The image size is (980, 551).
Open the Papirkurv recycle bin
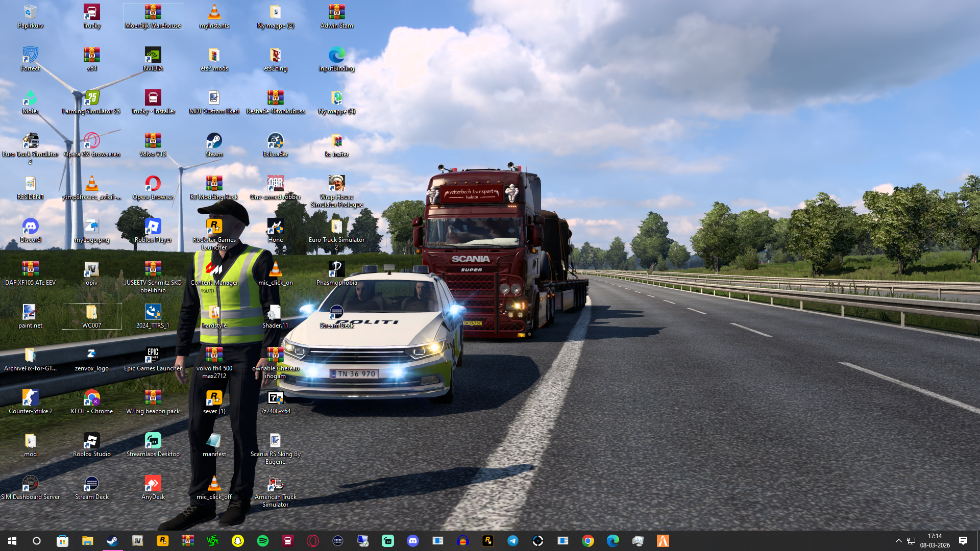pyautogui.click(x=30, y=13)
